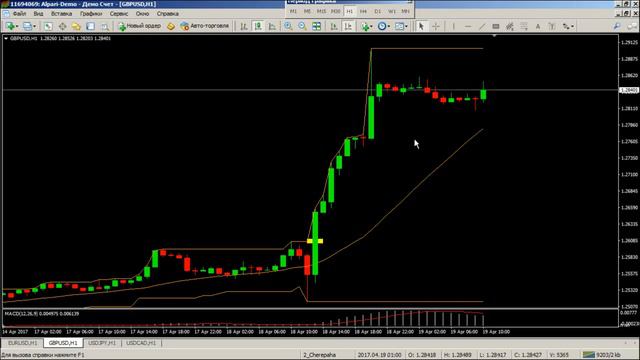The height and width of the screenshot is (360, 640).
Task: Select the D1 timeframe button
Action: (378, 11)
